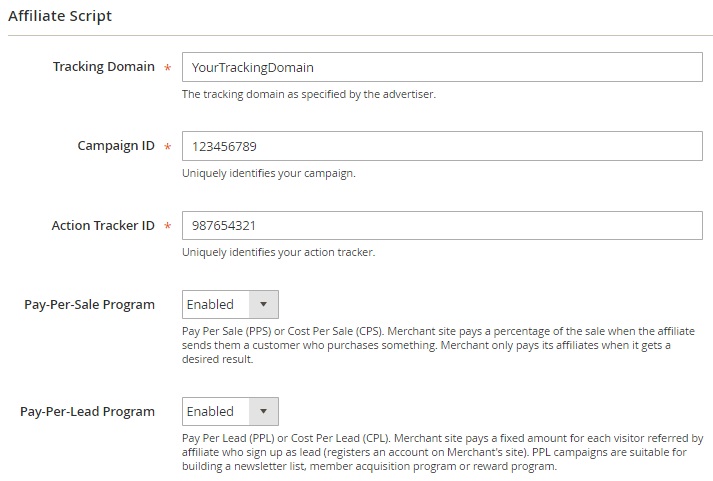Click the Campaign ID label
This screenshot has width=713, height=481.
click(116, 146)
